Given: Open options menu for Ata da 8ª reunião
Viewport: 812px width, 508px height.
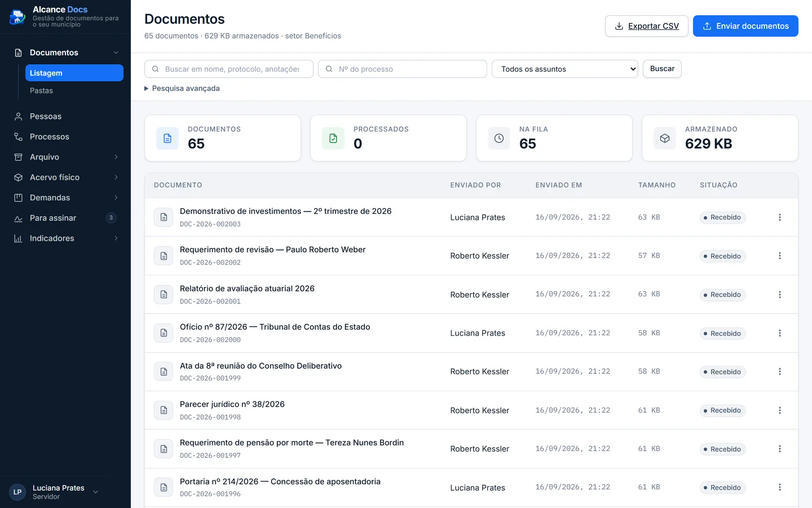Looking at the screenshot, I should 780,372.
